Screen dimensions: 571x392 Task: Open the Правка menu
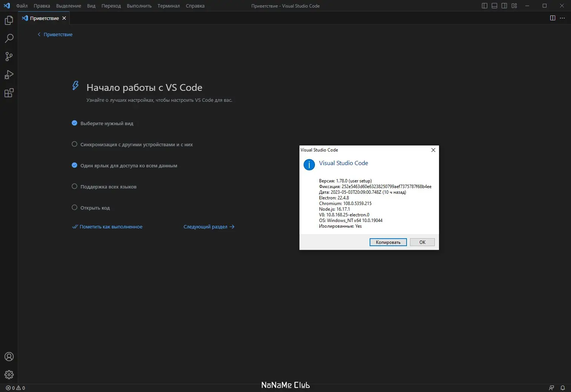[x=42, y=6]
